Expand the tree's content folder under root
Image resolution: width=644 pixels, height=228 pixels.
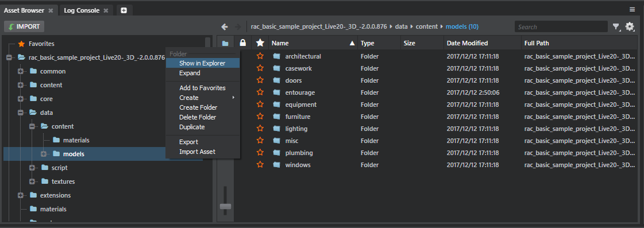[x=20, y=85]
